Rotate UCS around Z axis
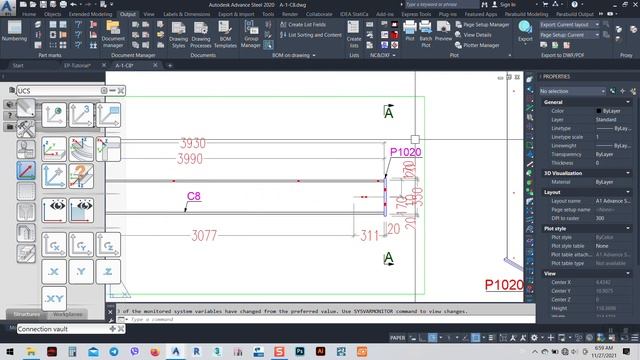This screenshot has height=360, width=640. 108,244
